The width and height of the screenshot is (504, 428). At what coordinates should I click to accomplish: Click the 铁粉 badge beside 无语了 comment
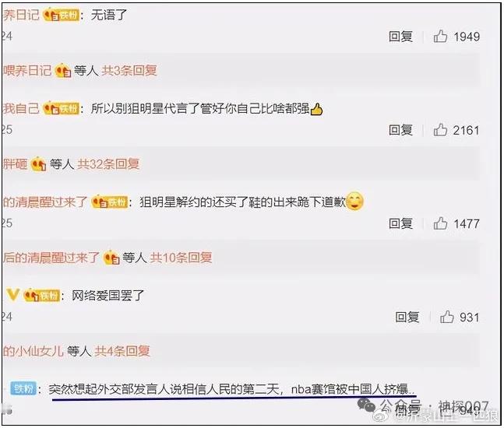pos(61,15)
